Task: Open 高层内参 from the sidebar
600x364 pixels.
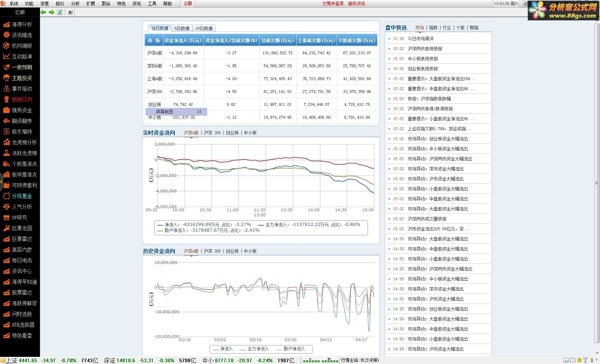Action: click(x=18, y=250)
